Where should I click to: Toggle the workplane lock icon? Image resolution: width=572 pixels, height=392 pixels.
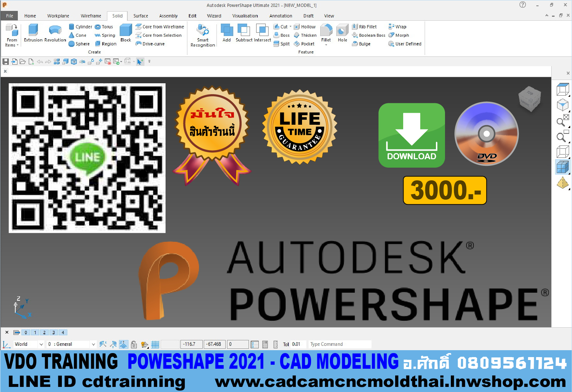[134, 344]
